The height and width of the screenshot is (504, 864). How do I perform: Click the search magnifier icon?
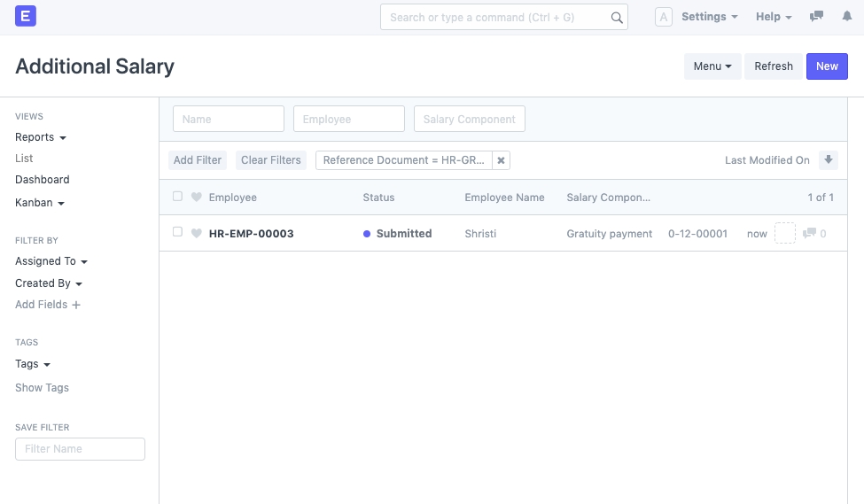pyautogui.click(x=617, y=18)
